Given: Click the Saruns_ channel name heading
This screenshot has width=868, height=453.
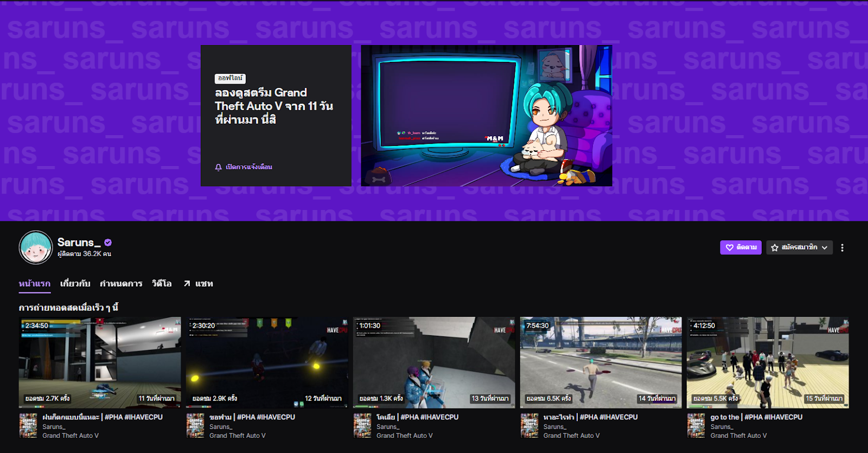Looking at the screenshot, I should tap(79, 243).
